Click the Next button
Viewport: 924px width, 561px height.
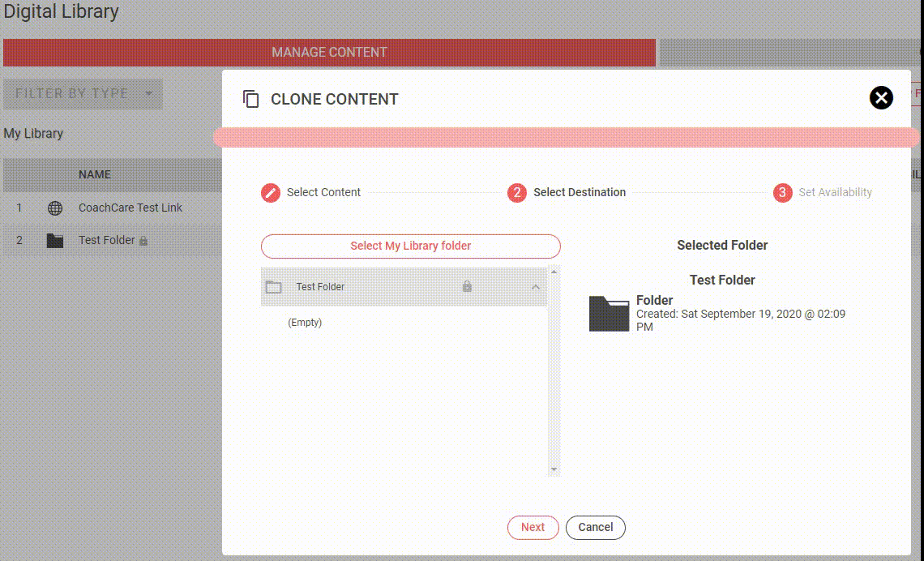pyautogui.click(x=533, y=527)
